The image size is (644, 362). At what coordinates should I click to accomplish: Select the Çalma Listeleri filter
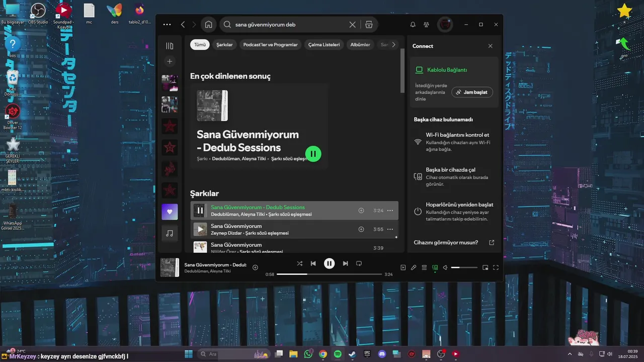pyautogui.click(x=324, y=45)
